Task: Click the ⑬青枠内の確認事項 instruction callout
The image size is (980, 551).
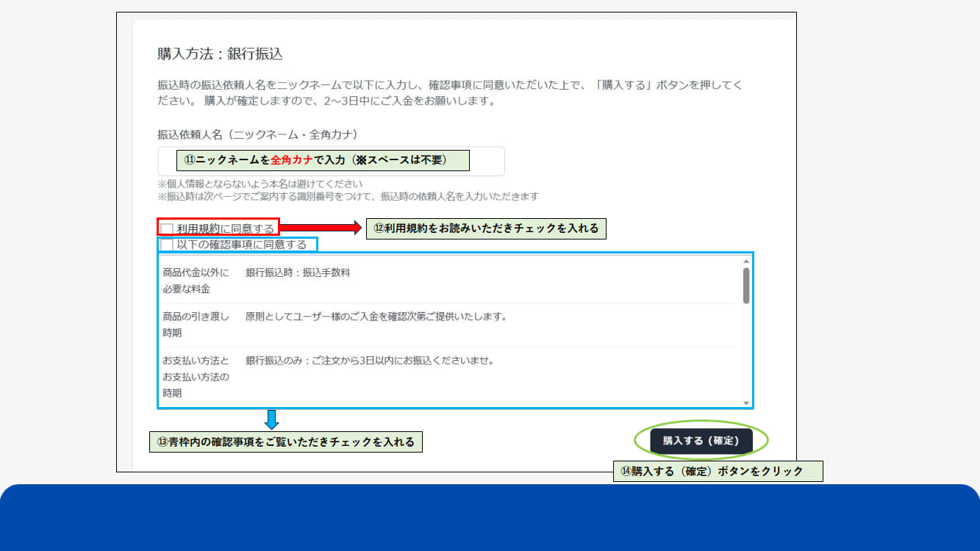Action: coord(285,442)
